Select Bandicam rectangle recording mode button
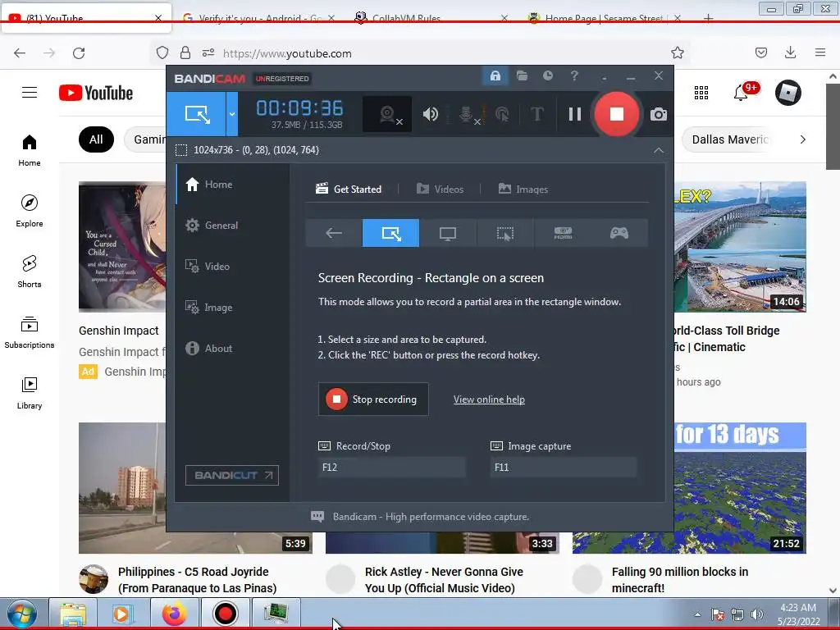Image resolution: width=840 pixels, height=630 pixels. pyautogui.click(x=196, y=113)
